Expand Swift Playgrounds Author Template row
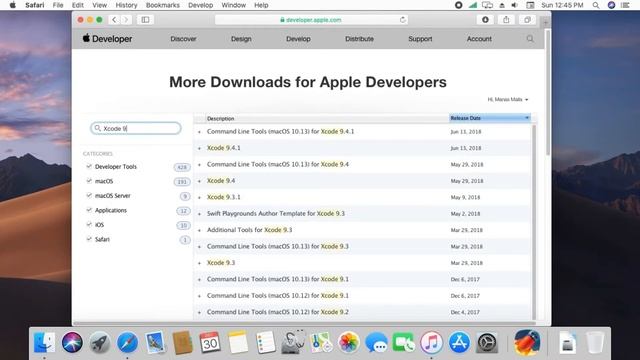The image size is (640, 360). 200,214
